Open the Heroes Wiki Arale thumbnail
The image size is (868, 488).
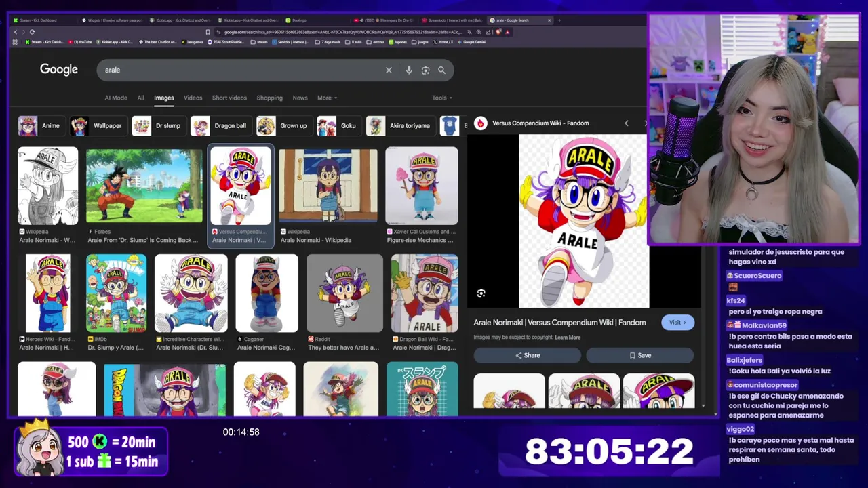pyautogui.click(x=47, y=293)
